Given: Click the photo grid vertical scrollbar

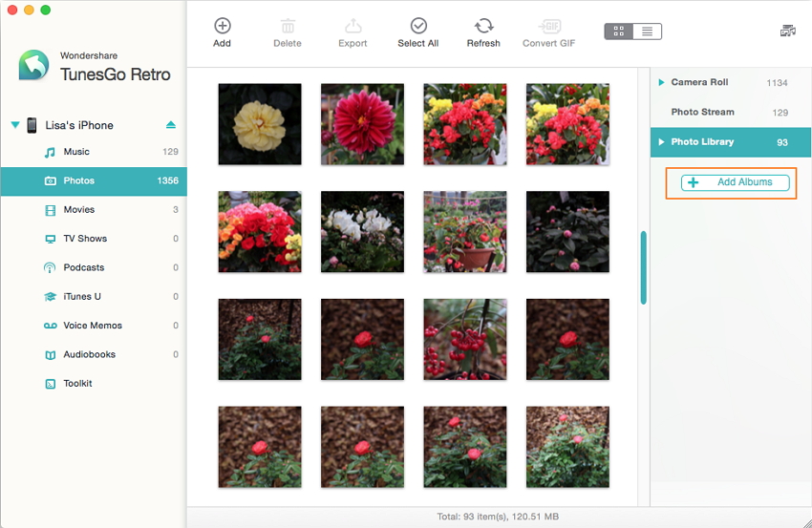Looking at the screenshot, I should point(644,267).
